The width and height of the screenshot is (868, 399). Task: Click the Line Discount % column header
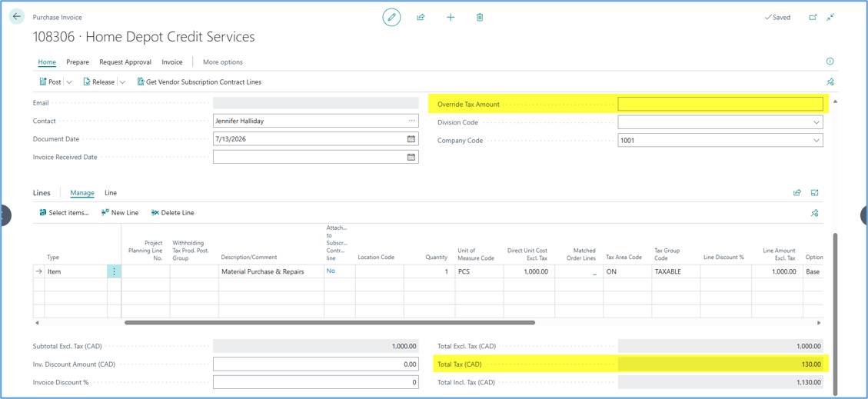723,258
